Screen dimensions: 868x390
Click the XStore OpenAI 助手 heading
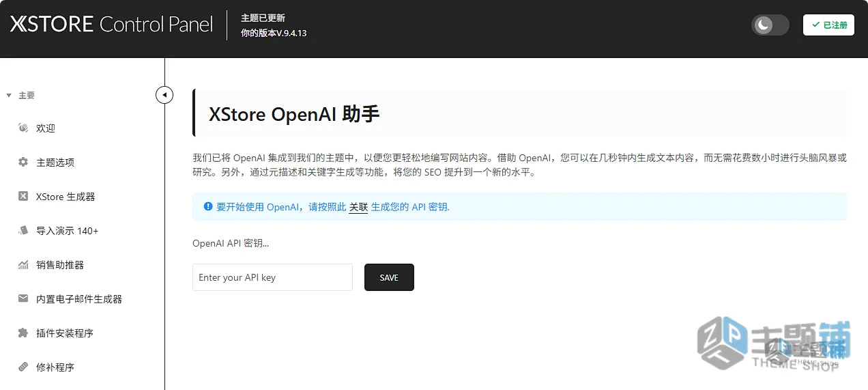coord(294,113)
